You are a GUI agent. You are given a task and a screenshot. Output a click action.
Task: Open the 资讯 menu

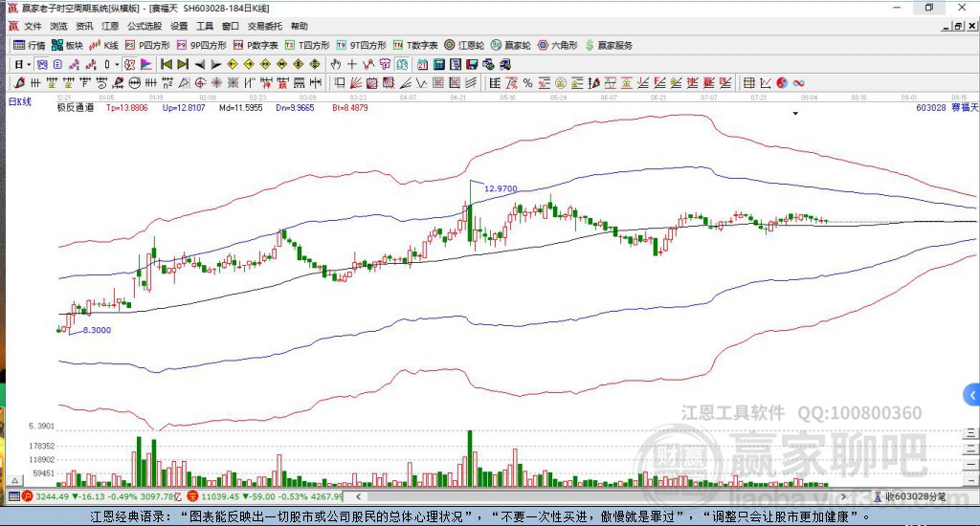(84, 26)
